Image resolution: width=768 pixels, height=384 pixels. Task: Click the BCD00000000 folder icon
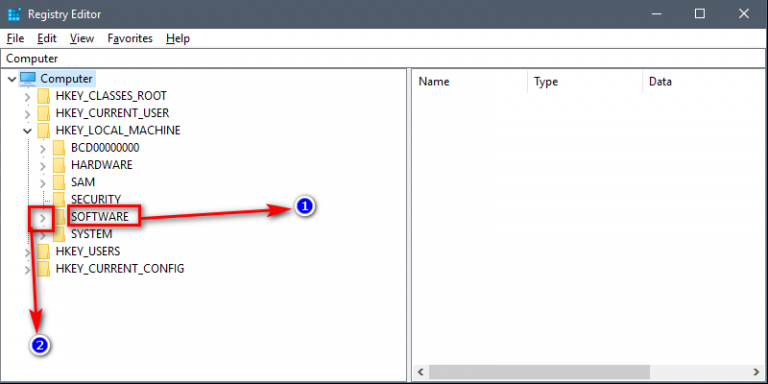click(x=59, y=147)
